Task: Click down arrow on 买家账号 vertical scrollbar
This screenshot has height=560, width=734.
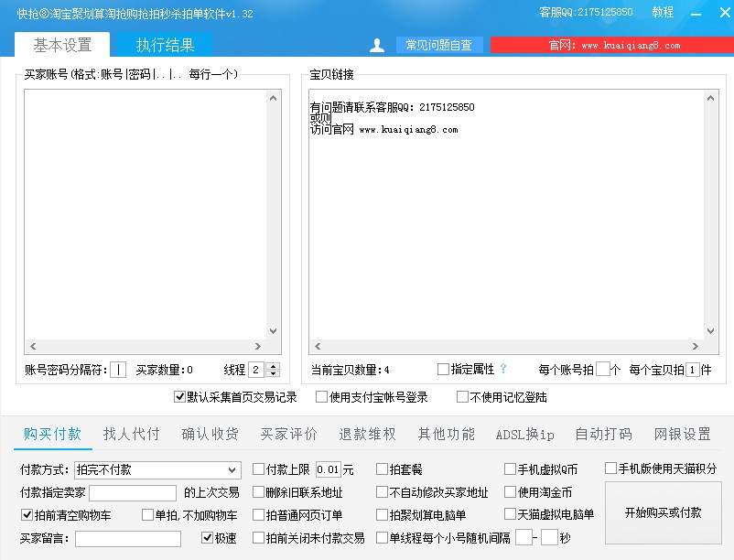Action: click(x=273, y=332)
